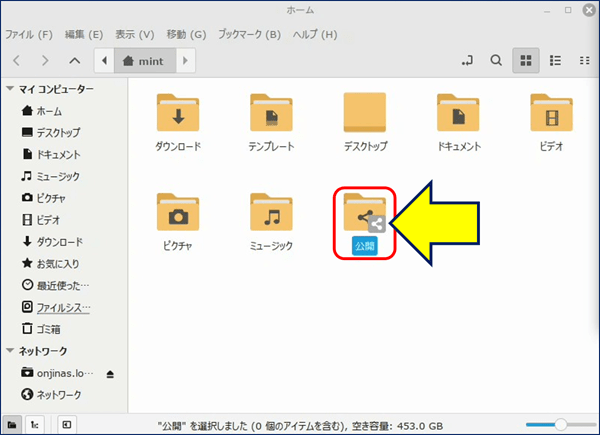Toggle the location entry icon

click(467, 60)
